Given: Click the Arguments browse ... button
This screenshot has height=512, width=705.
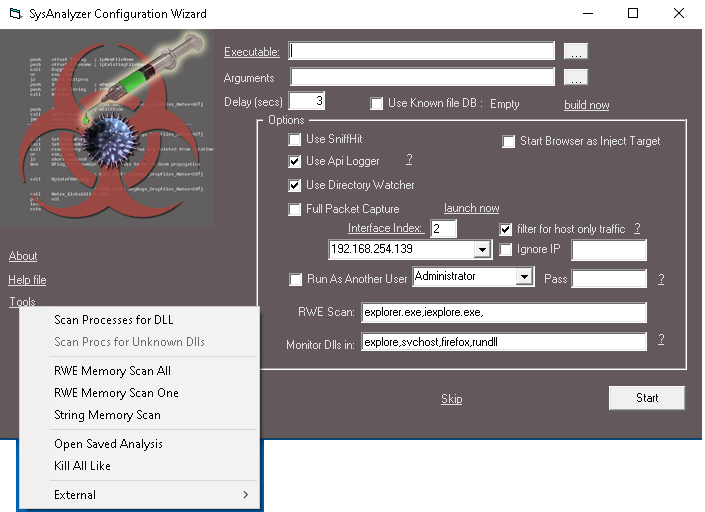Looking at the screenshot, I should click(x=576, y=77).
